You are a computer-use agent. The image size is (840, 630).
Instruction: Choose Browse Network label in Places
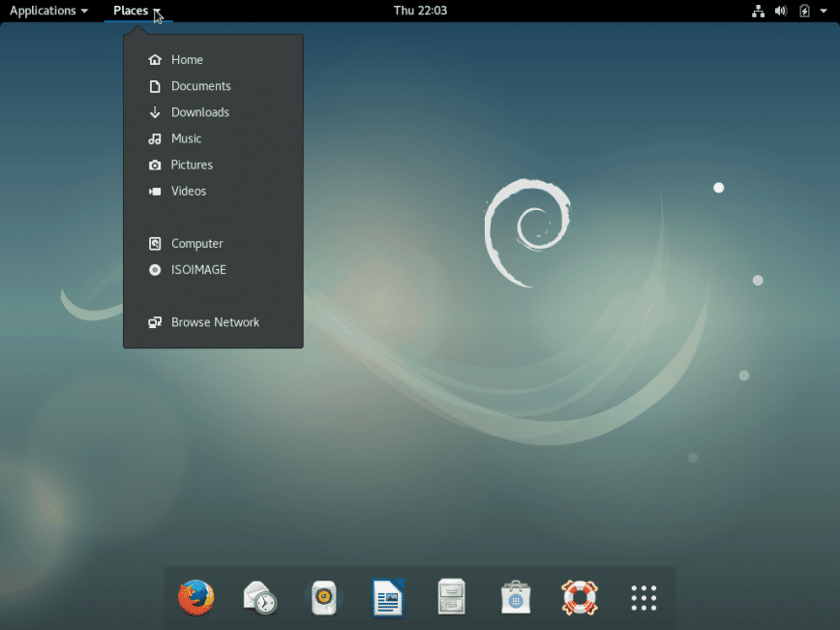pos(216,322)
